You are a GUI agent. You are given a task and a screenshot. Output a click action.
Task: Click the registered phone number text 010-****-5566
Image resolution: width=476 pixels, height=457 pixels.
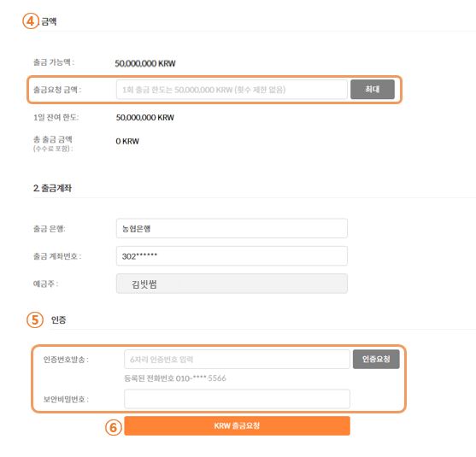click(x=201, y=378)
